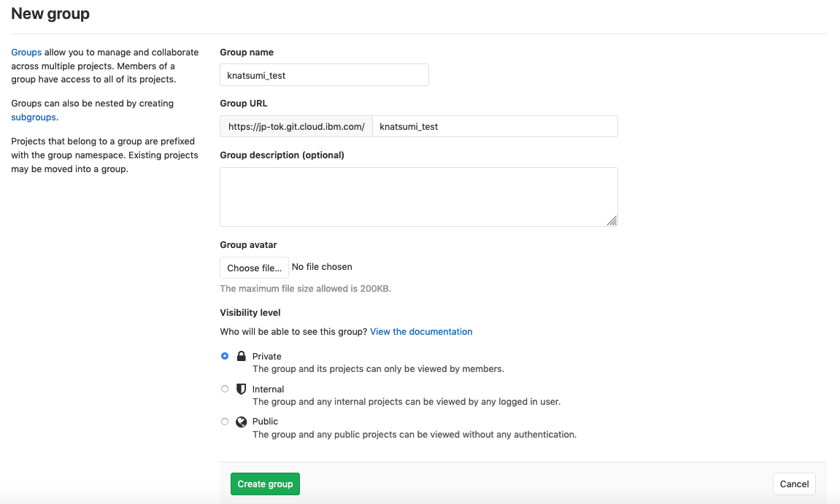This screenshot has height=504, width=840.
Task: Click the Public option label text
Action: click(266, 422)
